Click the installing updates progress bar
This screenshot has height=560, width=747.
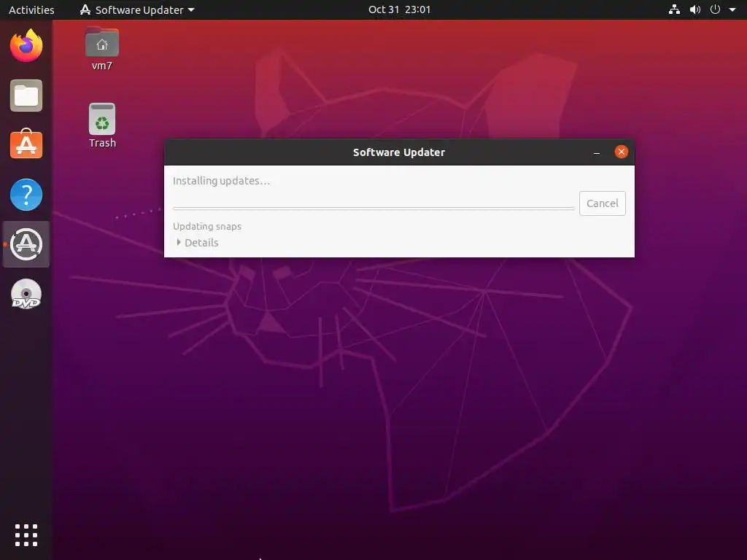(x=373, y=208)
